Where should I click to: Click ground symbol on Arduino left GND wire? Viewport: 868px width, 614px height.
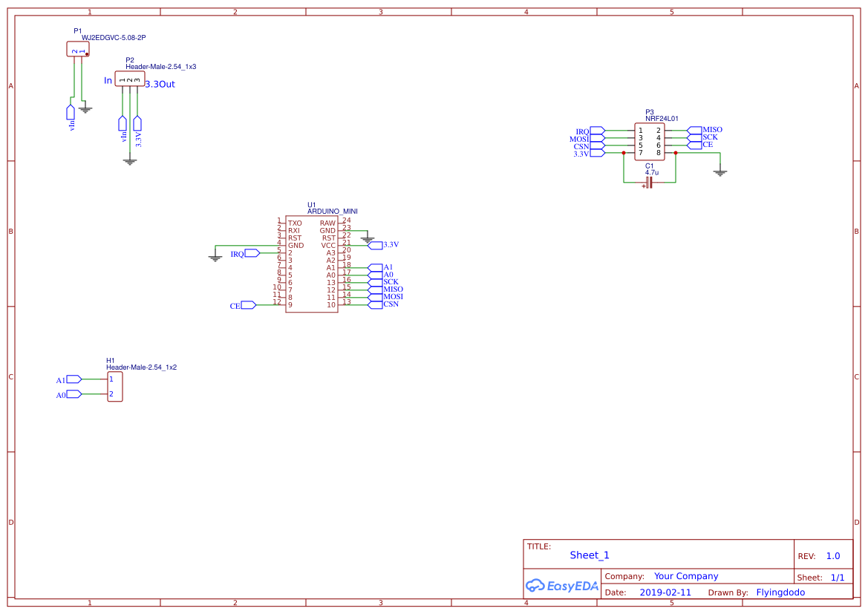(x=215, y=258)
